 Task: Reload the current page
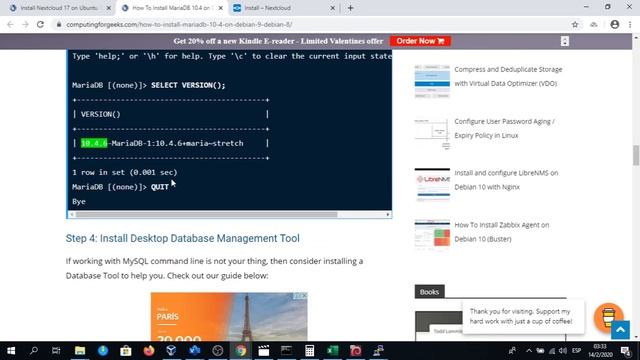[40, 24]
